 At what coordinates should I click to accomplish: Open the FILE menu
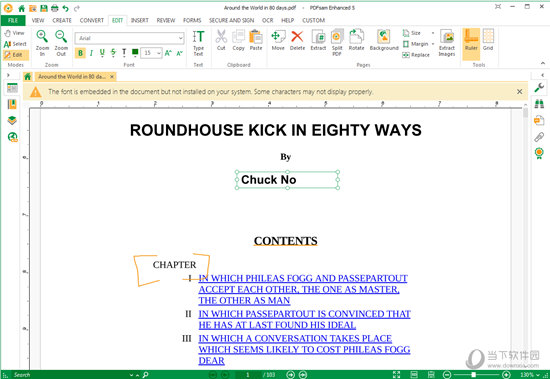click(13, 20)
